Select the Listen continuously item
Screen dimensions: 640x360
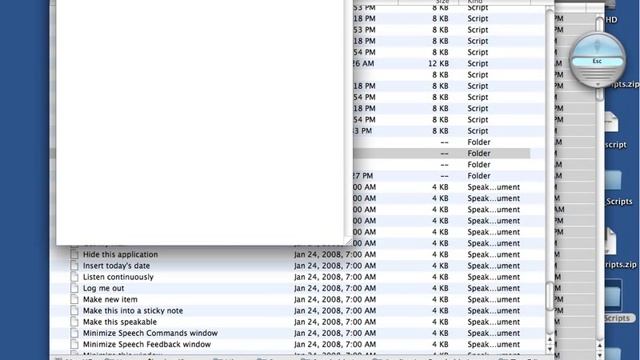pos(118,277)
